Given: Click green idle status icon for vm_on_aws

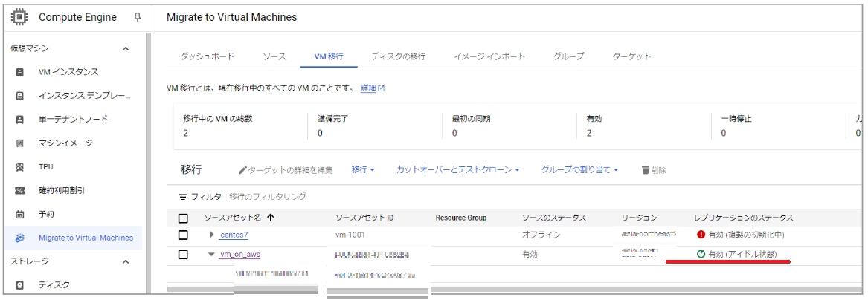Looking at the screenshot, I should coord(701,254).
